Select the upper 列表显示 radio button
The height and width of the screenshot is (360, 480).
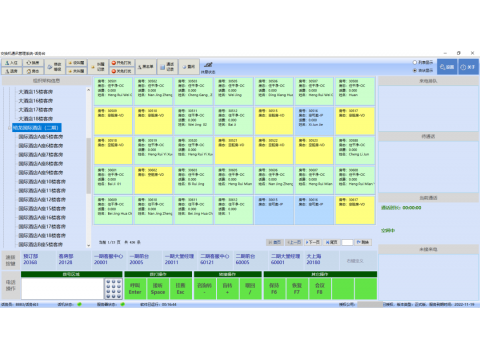(x=415, y=62)
